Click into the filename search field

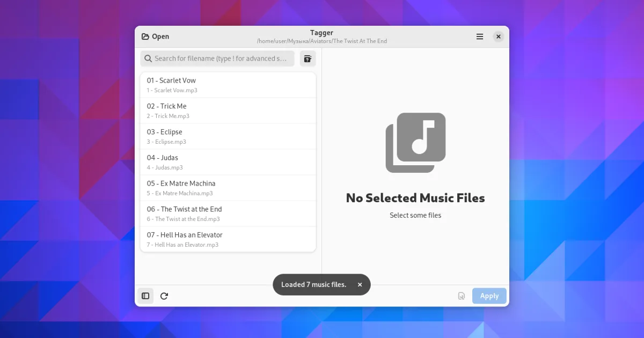click(x=220, y=58)
